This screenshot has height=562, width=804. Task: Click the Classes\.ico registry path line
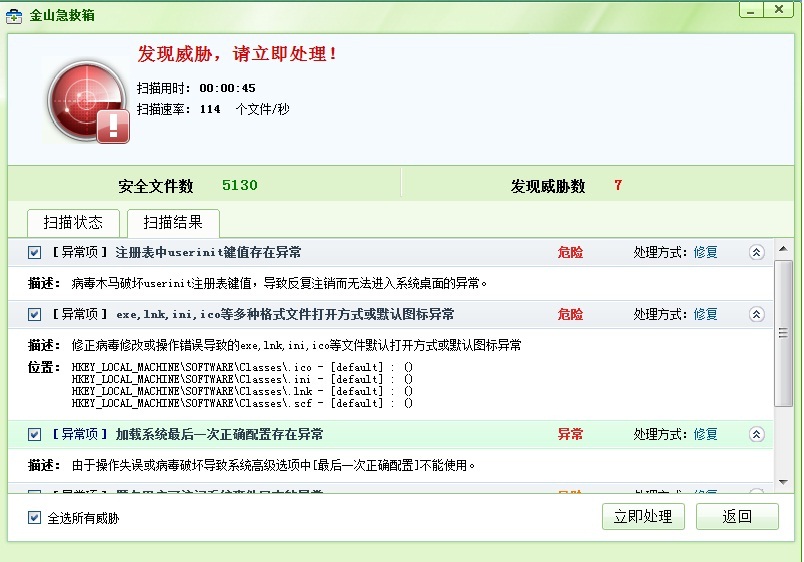tap(242, 367)
